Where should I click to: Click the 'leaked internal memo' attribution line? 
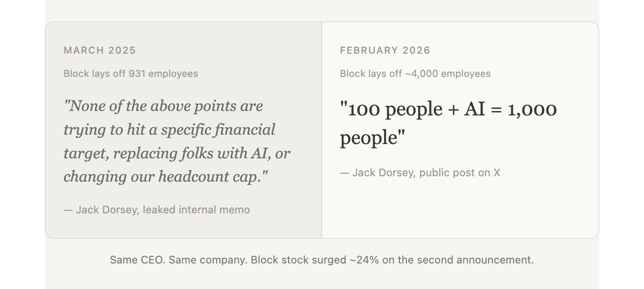click(x=157, y=210)
